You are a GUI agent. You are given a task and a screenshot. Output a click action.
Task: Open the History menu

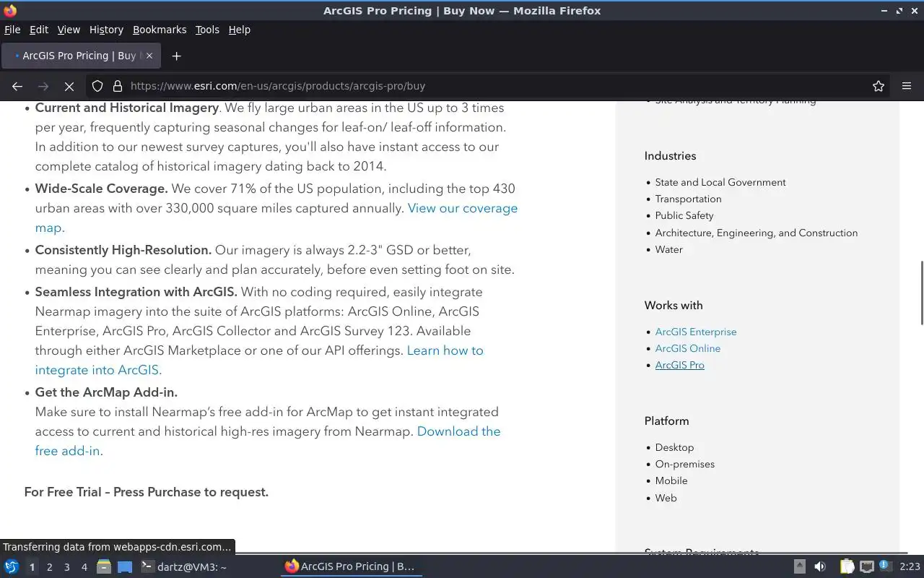pos(106,30)
